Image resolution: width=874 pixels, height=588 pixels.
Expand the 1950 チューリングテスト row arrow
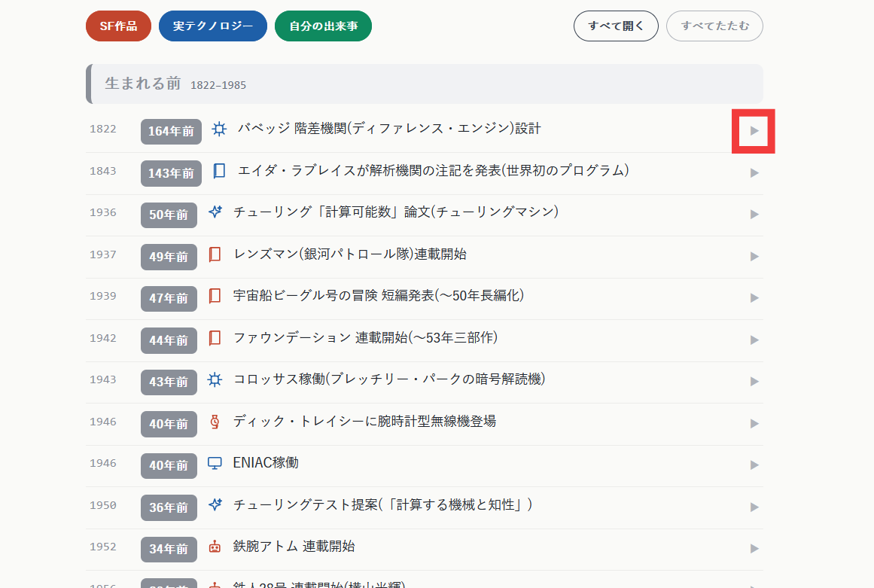[x=754, y=507]
